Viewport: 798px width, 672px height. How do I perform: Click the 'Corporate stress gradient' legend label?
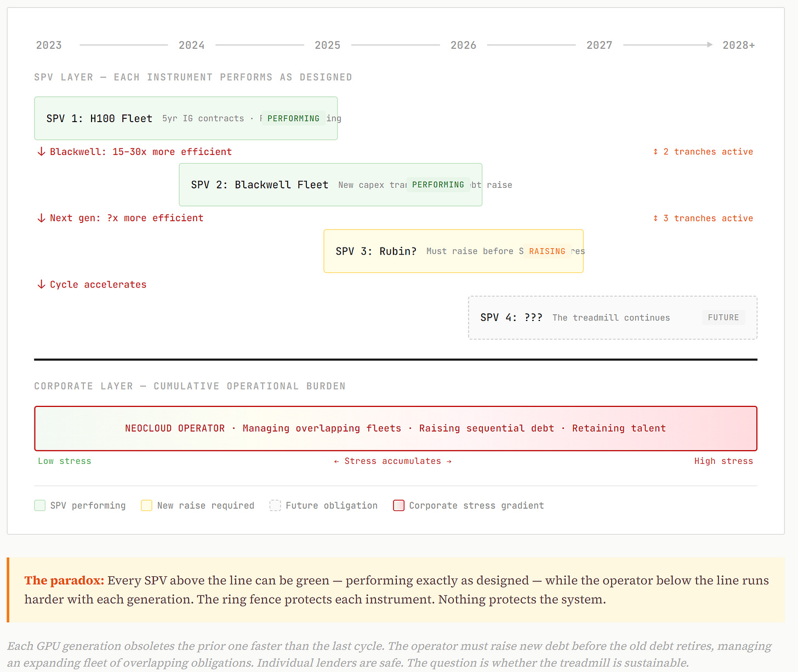point(476,506)
